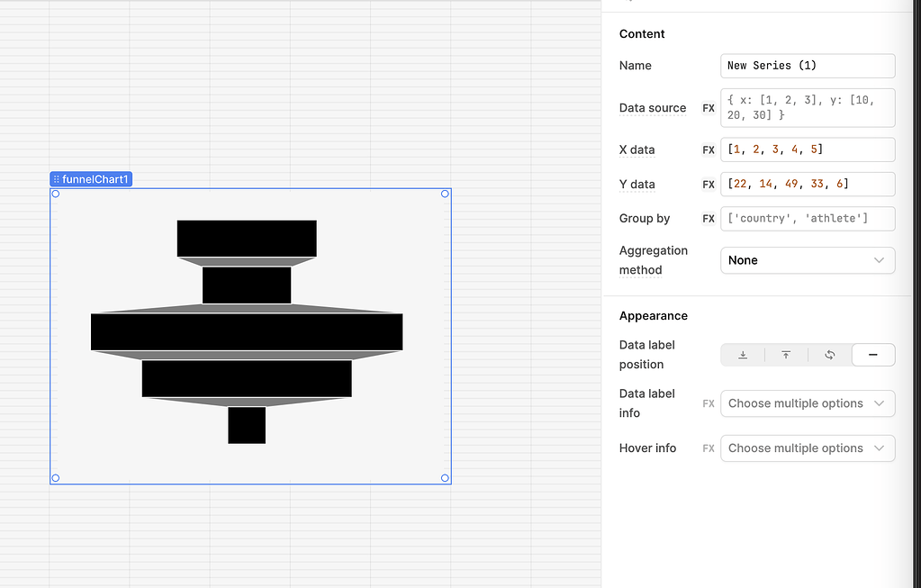Click the Aggregation method label
Screen dimensions: 921x588
tap(653, 260)
